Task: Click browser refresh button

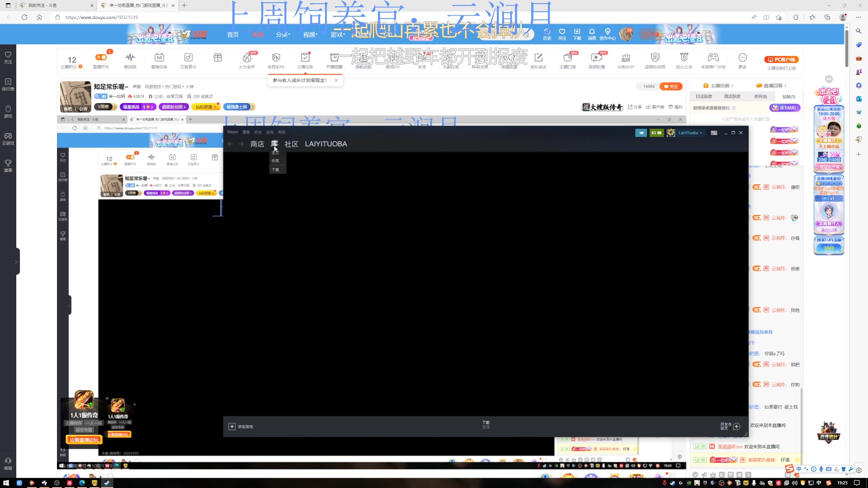Action: (24, 17)
